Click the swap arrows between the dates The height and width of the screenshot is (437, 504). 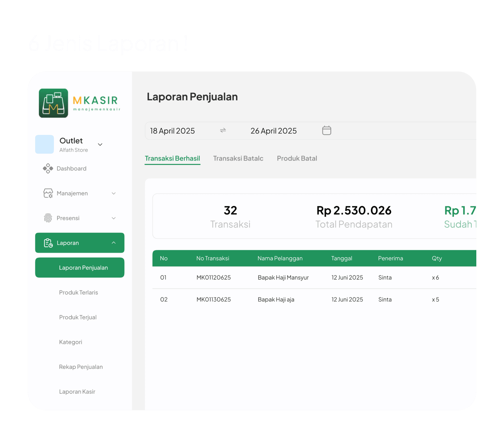pyautogui.click(x=223, y=131)
